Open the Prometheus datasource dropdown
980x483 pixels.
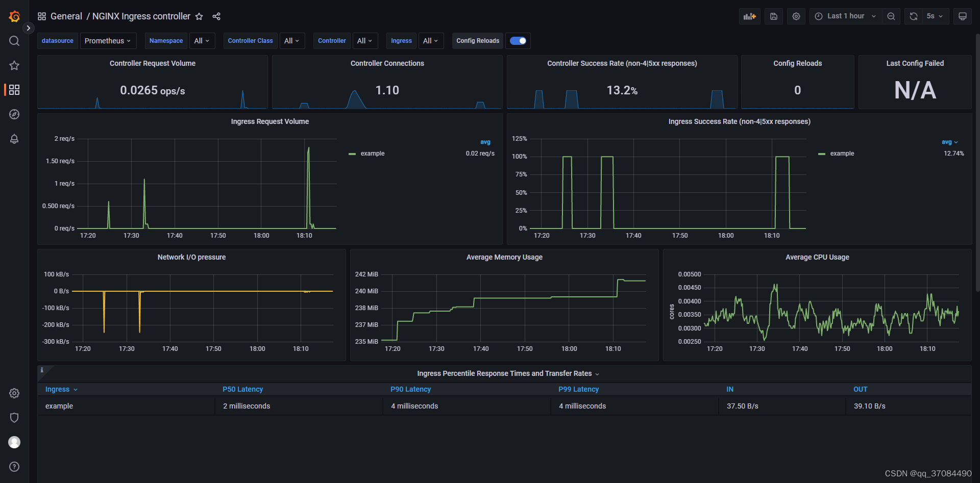tap(108, 41)
